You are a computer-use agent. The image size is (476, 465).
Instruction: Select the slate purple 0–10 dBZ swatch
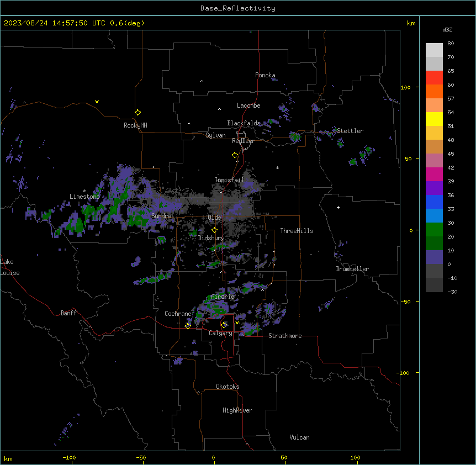pyautogui.click(x=434, y=257)
